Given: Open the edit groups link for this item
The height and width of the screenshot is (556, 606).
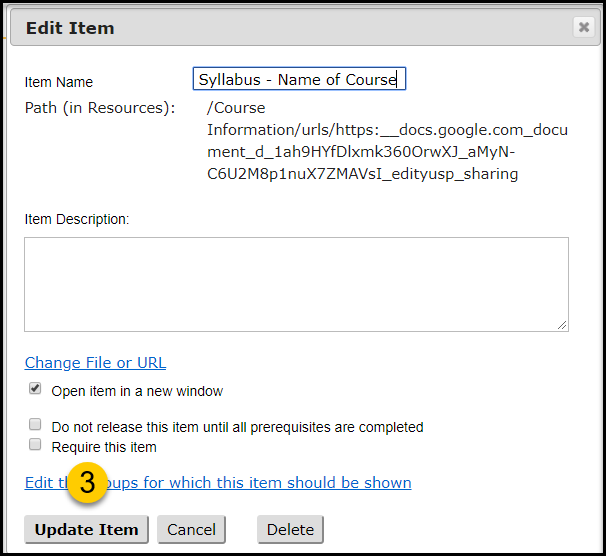Looking at the screenshot, I should pyautogui.click(x=218, y=483).
